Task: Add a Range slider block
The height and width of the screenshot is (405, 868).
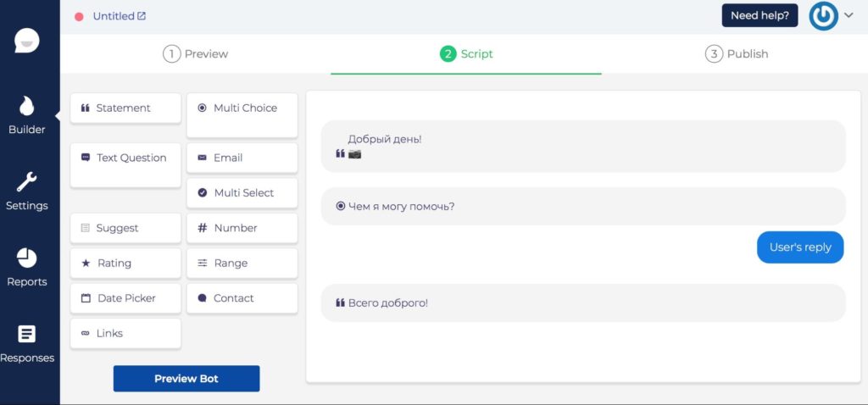Action: tap(242, 263)
